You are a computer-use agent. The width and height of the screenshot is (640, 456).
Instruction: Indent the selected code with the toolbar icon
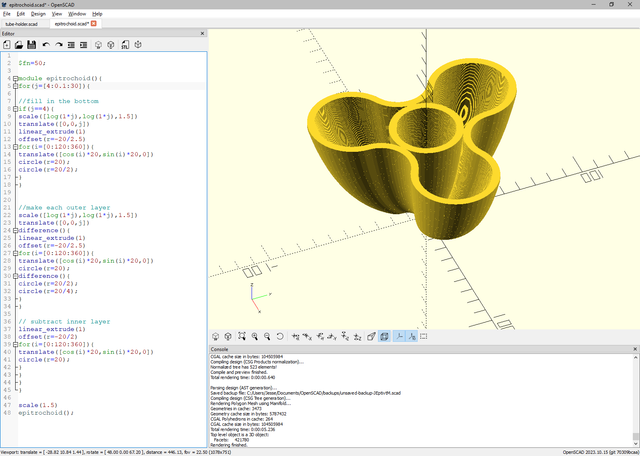[84, 44]
